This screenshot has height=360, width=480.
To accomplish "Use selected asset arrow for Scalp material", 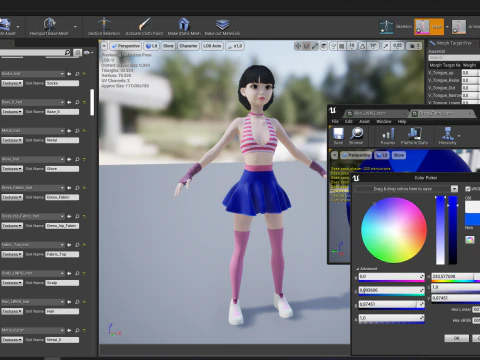I will (69, 273).
